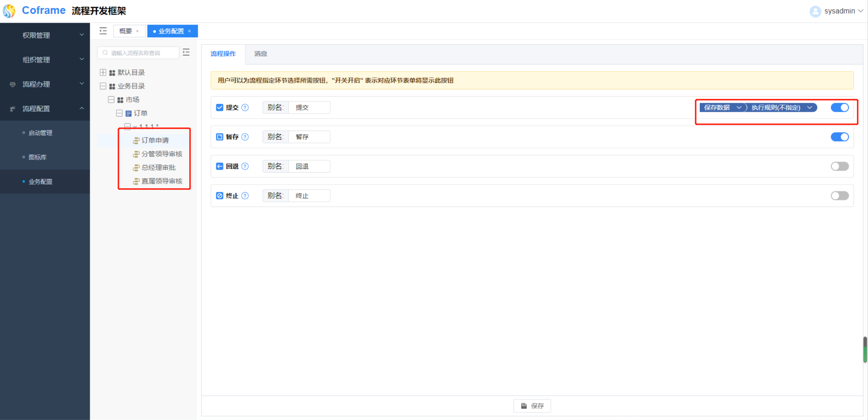Click the help icon beside 暂存

pos(245,137)
